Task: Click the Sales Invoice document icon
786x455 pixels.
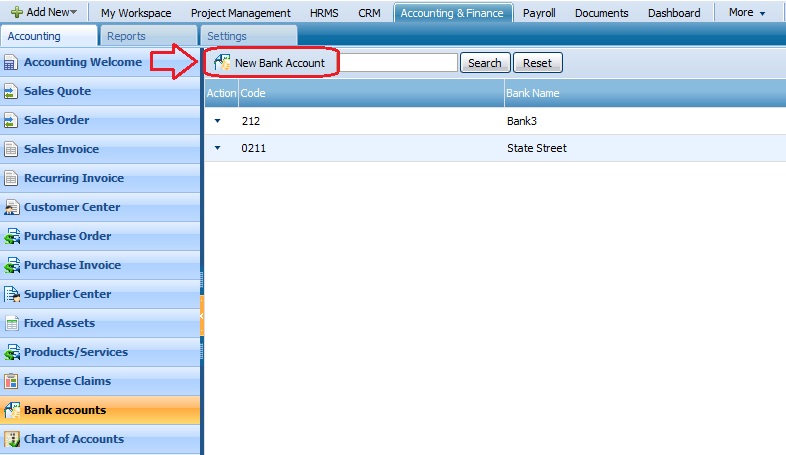Action: [x=11, y=149]
